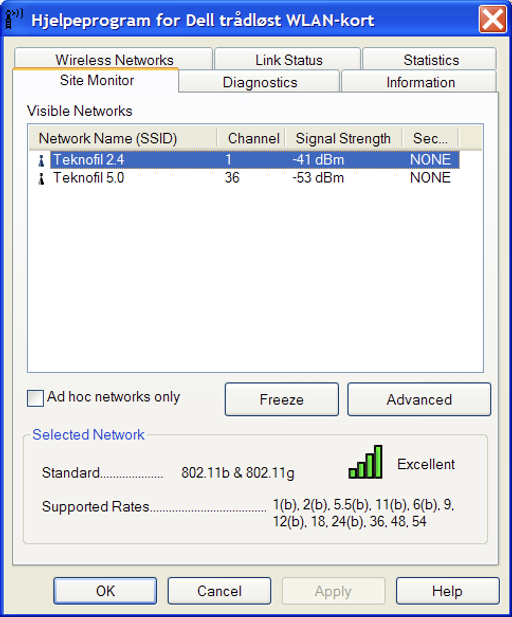Sort by Signal Strength column header

pos(343,138)
